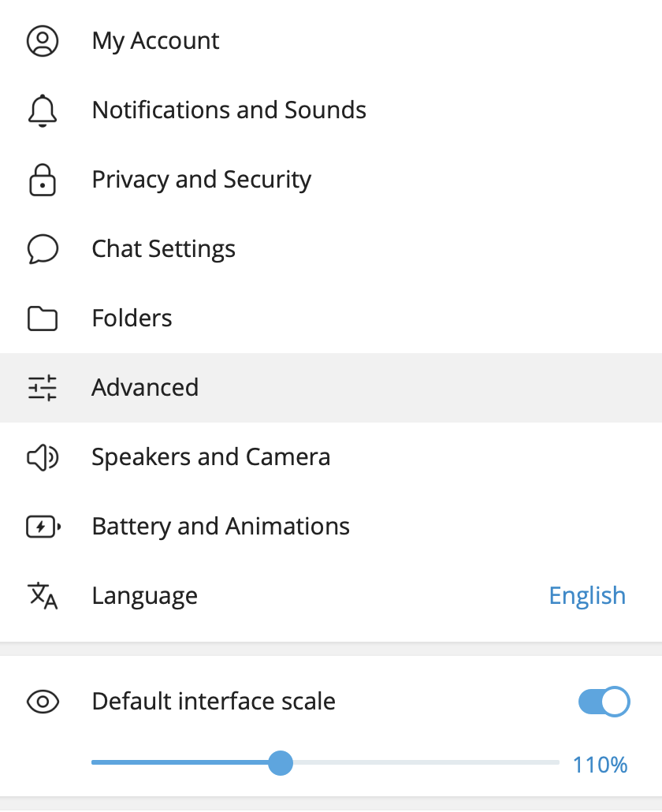This screenshot has width=662, height=812.
Task: Open the Language settings row
Action: tap(331, 596)
